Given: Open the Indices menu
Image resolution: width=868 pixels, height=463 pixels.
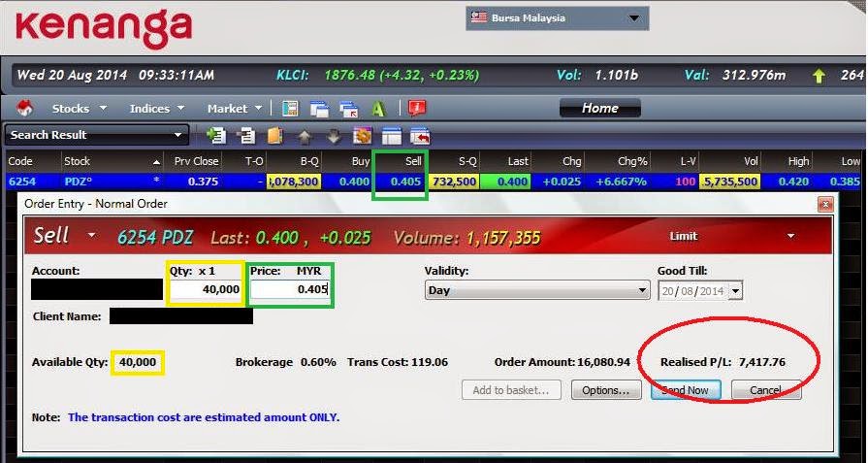Looking at the screenshot, I should pos(157,109).
